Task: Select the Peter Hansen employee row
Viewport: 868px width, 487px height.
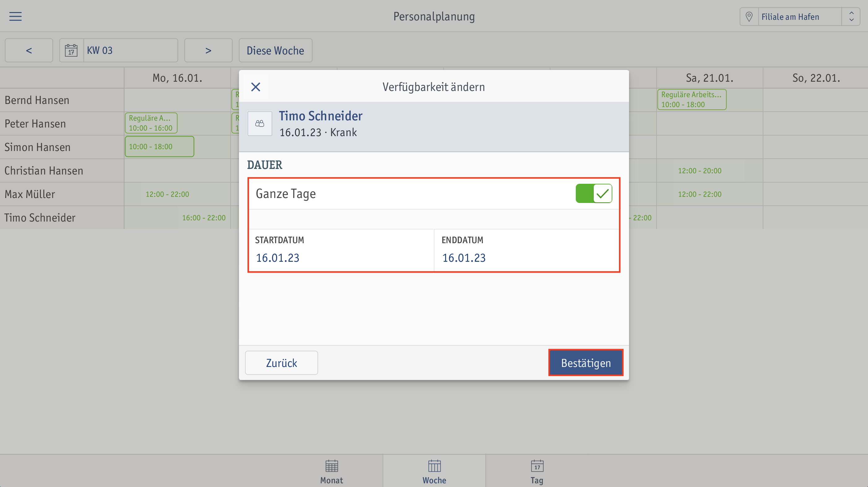Action: coord(62,123)
